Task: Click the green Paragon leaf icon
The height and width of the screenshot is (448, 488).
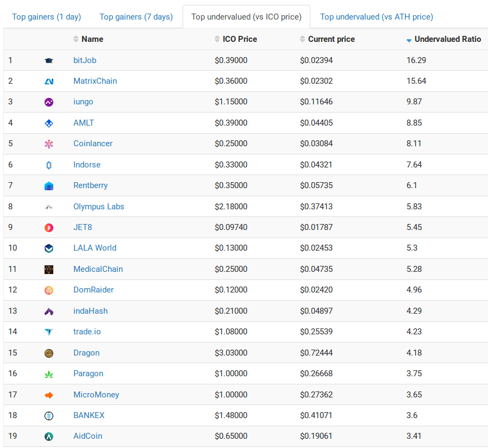Action: click(x=49, y=374)
